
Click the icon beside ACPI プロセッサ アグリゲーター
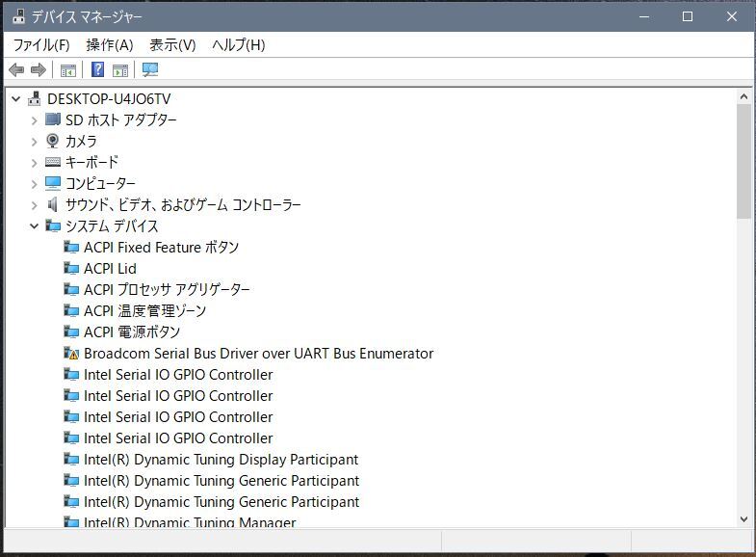pos(71,289)
